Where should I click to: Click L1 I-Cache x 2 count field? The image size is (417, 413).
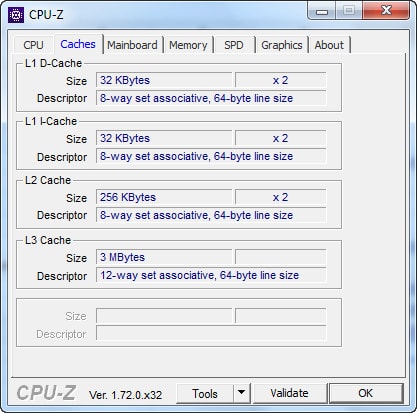(x=281, y=138)
